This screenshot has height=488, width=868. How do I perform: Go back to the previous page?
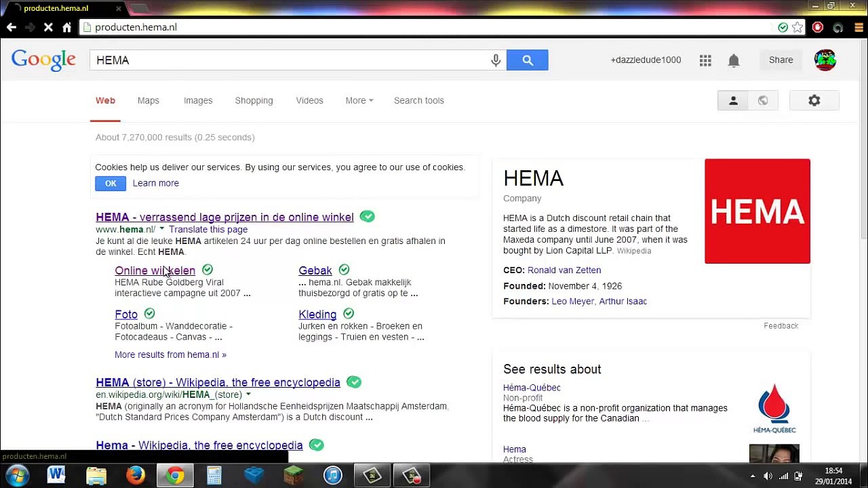[12, 27]
